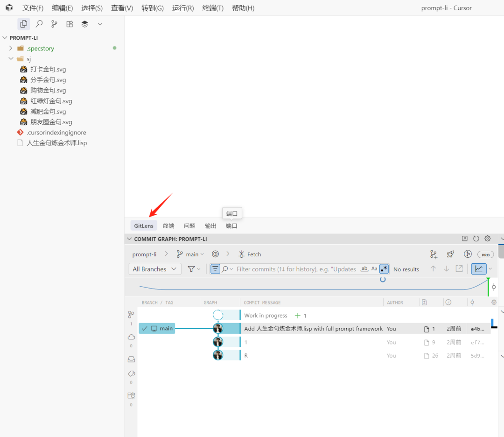Open the search options magnifier dropdown
This screenshot has width=504, height=437.
click(227, 269)
